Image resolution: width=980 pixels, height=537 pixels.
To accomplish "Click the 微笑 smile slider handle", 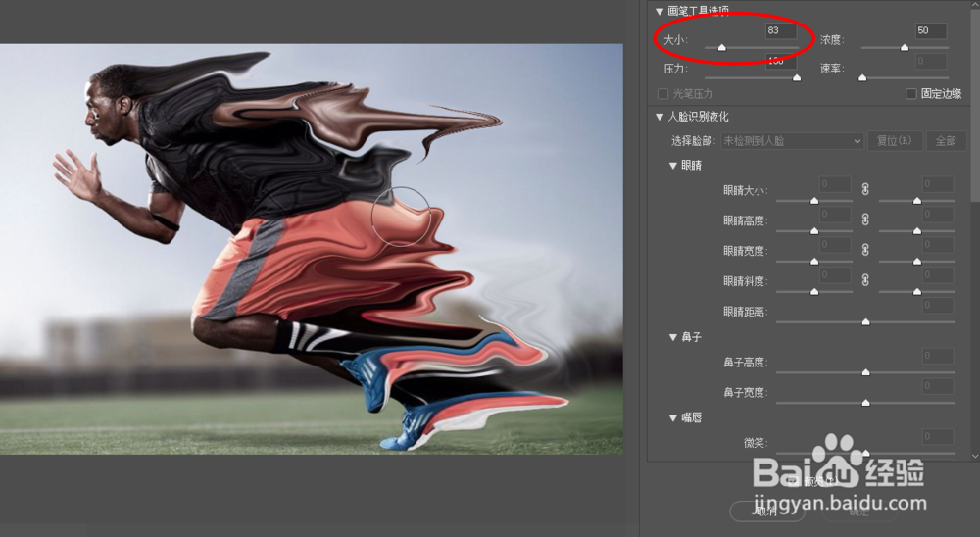I will pos(865,453).
